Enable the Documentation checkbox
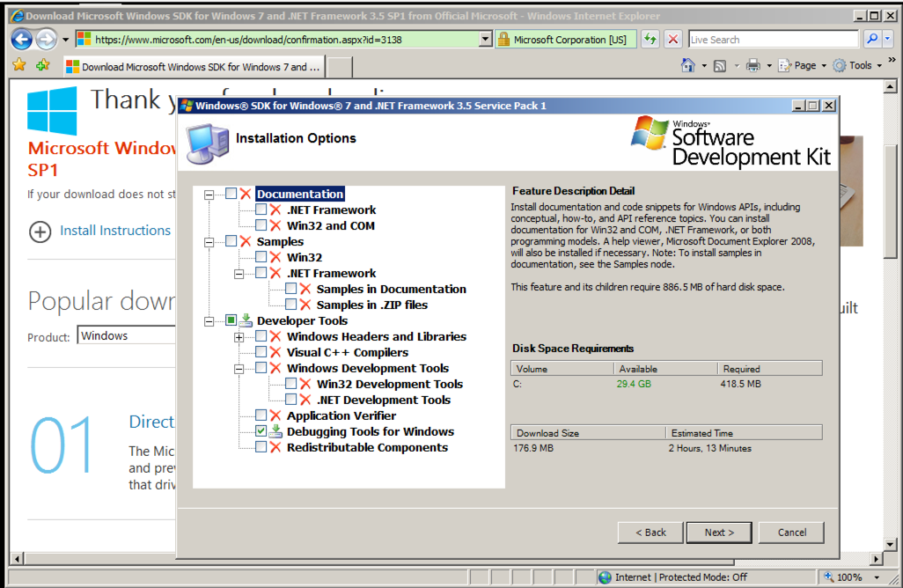Image resolution: width=903 pixels, height=588 pixels. pos(231,194)
